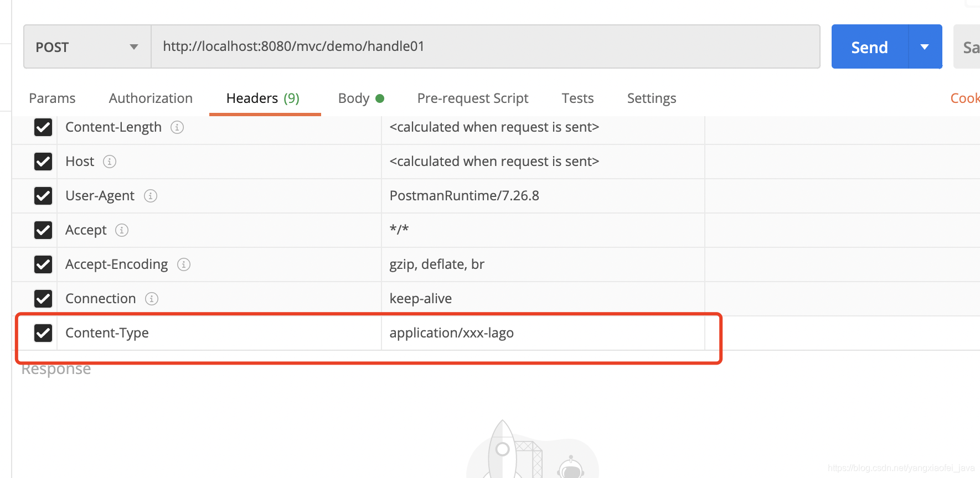980x478 pixels.
Task: Click the Accept header info icon
Action: [122, 230]
